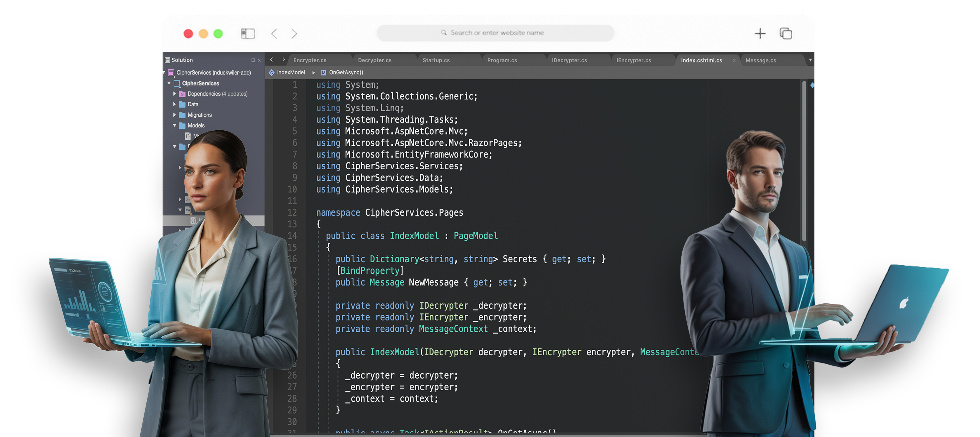Switch to the Encrypter.cs tab
The image size is (980, 437).
point(310,60)
